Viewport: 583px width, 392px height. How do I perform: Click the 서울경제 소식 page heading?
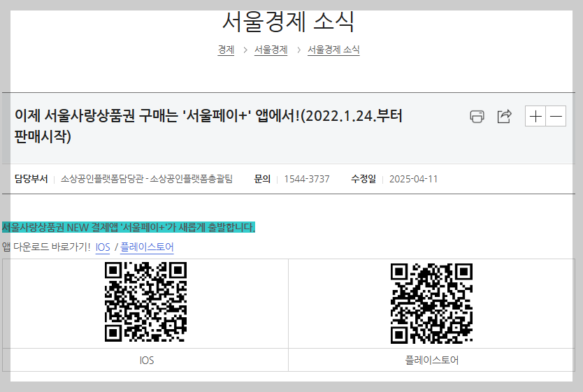tap(288, 22)
